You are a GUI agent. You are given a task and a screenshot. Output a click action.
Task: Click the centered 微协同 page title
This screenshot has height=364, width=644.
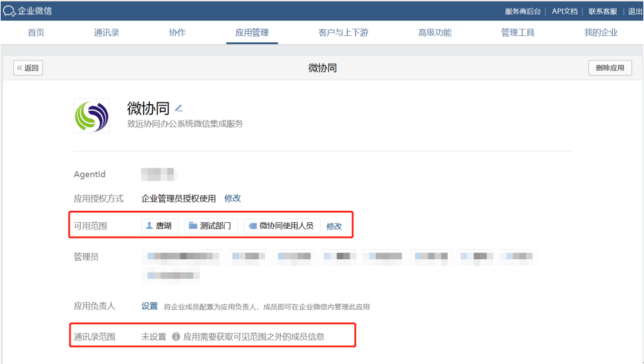322,68
